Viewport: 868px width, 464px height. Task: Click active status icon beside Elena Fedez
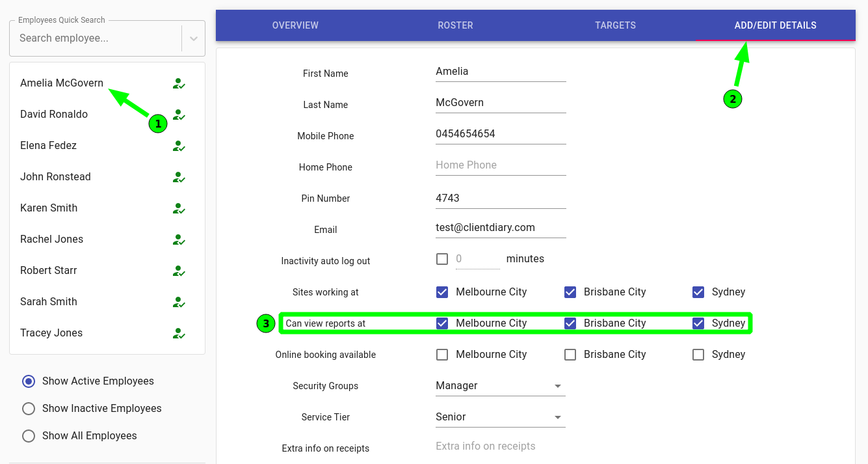click(x=179, y=146)
